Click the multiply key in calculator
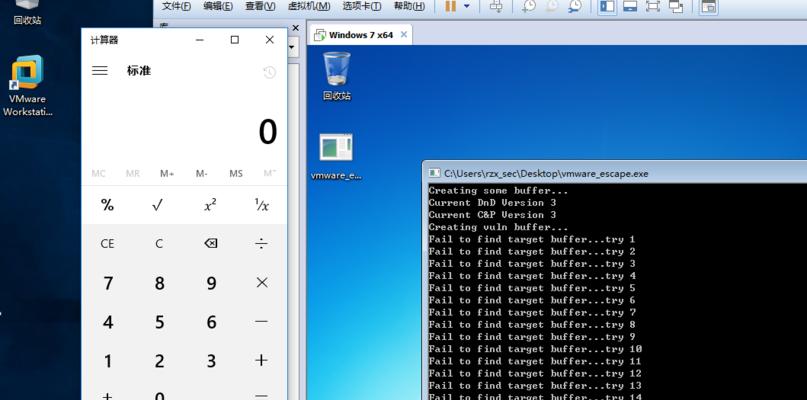 pyautogui.click(x=261, y=282)
